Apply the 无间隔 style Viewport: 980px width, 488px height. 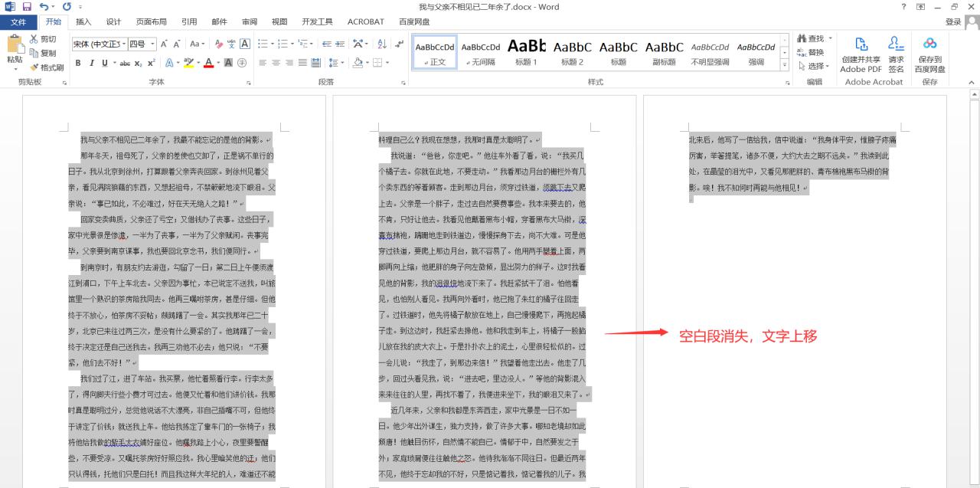[481, 52]
